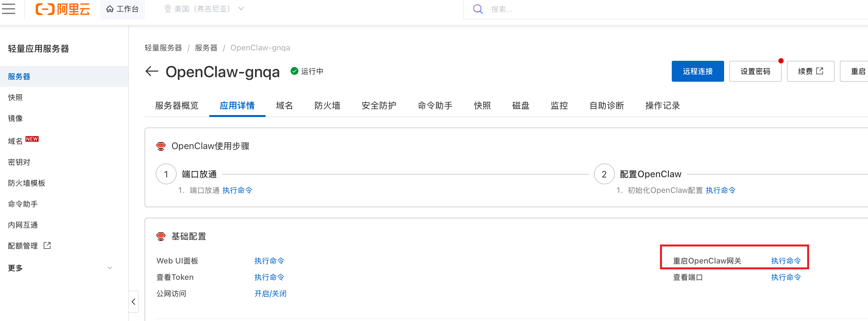Click the OpenClaw icon beside 基础配置

point(161,236)
